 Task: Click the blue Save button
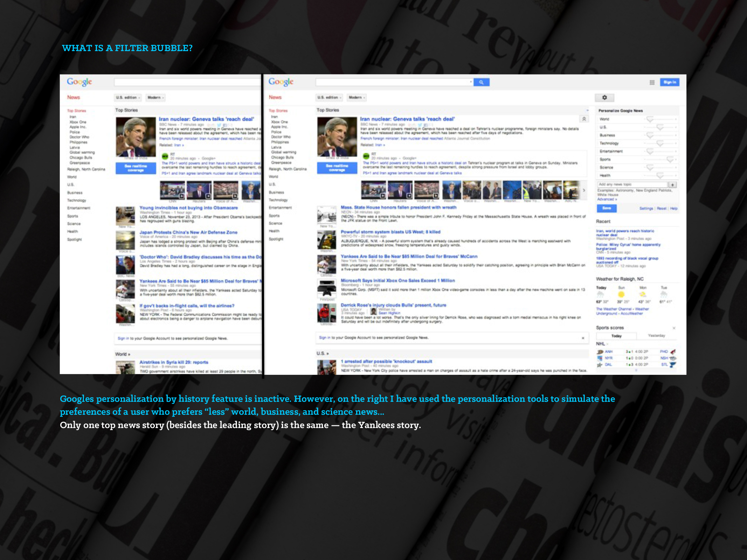click(607, 208)
